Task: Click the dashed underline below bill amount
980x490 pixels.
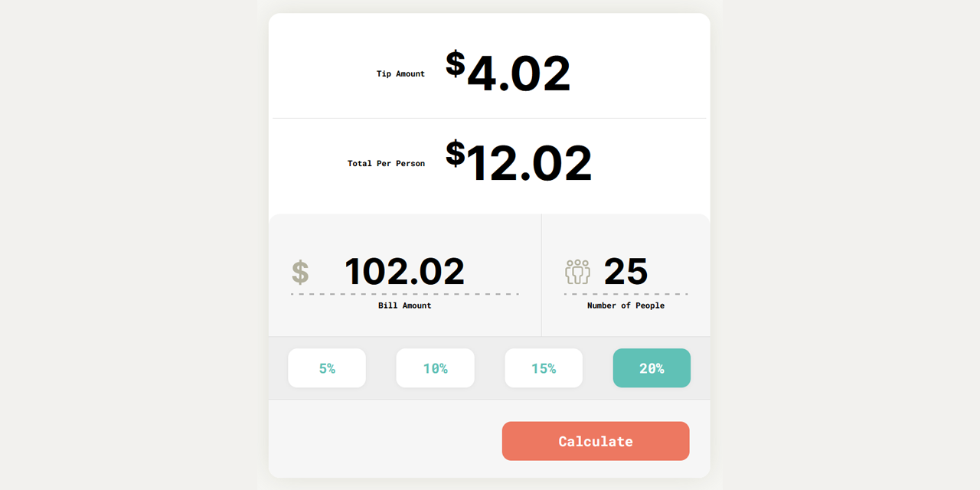Action: coord(405,294)
